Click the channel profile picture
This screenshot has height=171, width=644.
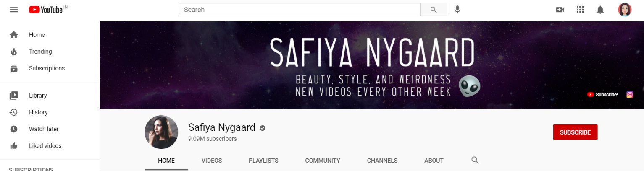161,132
